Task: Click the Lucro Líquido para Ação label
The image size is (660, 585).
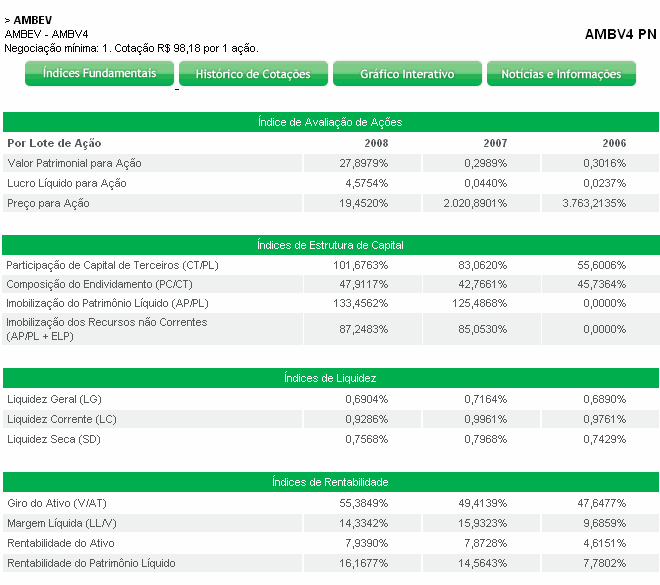Action: [x=67, y=183]
